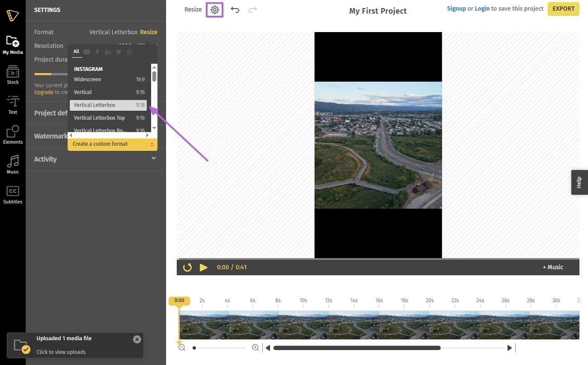Choose Widescreen 16:9 format
Screen dimensions: 588x365
click(109, 80)
